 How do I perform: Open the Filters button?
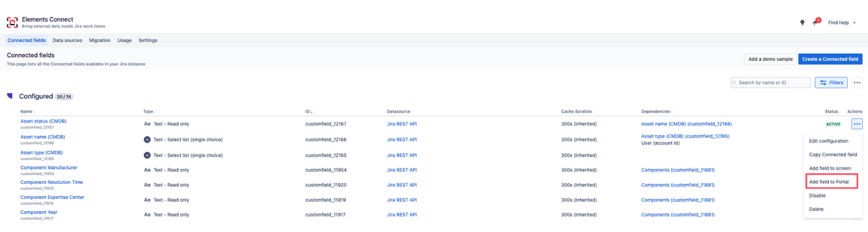coord(831,83)
